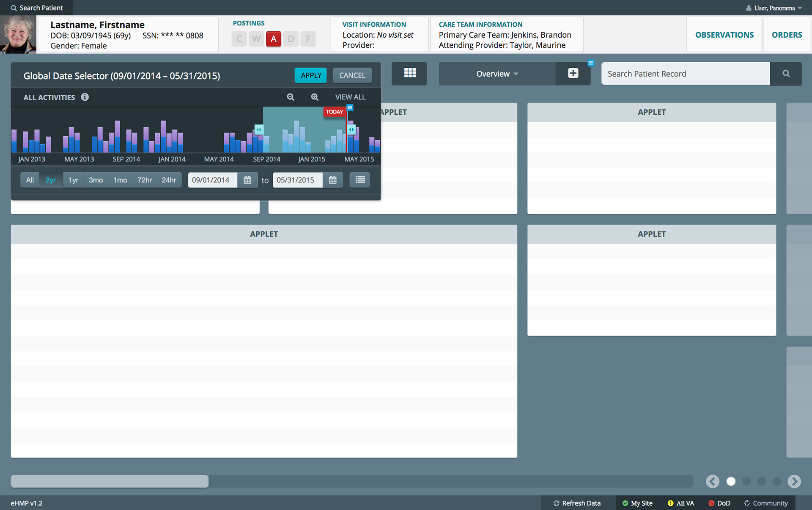Click the left timeline range handle
This screenshot has width=812, height=510.
259,130
